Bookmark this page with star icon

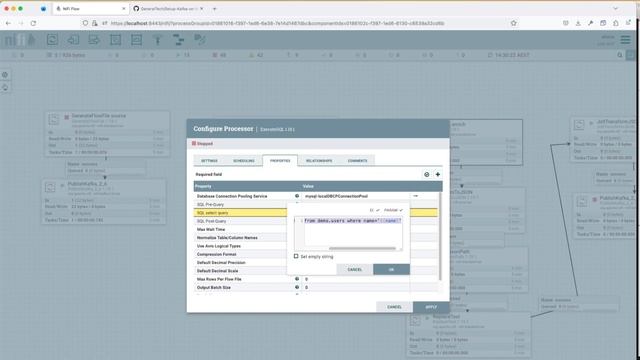[513, 23]
